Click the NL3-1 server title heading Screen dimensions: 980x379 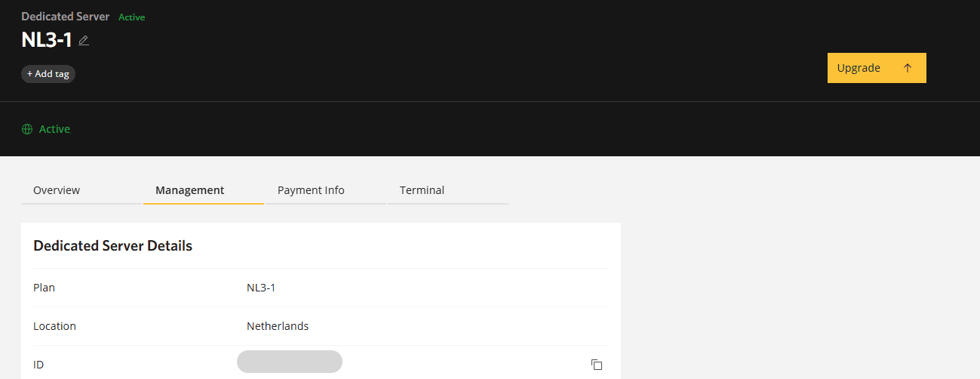coord(47,40)
